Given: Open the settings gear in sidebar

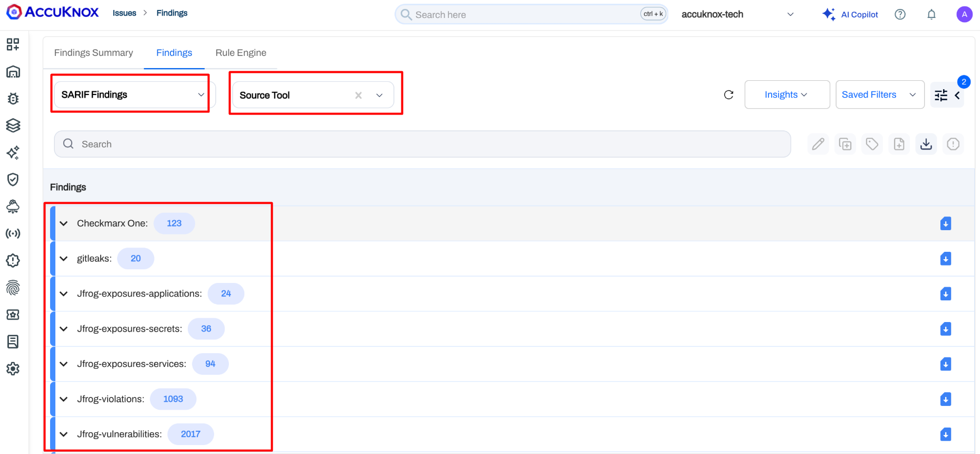Looking at the screenshot, I should [13, 368].
